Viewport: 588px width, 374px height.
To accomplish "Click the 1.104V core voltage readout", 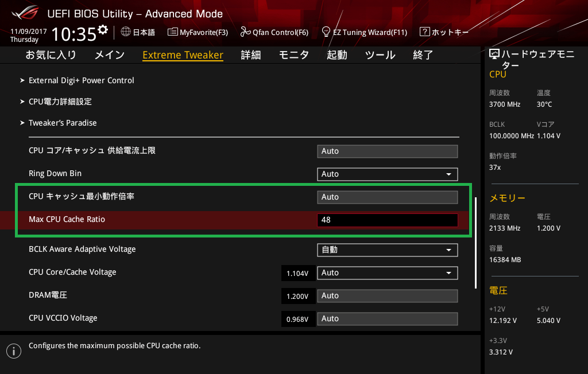I will click(x=298, y=273).
